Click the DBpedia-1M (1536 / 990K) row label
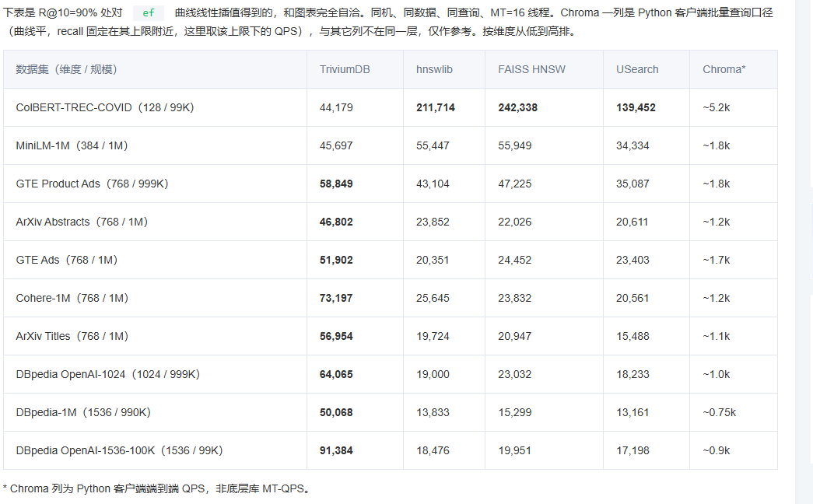The image size is (813, 504). point(83,412)
